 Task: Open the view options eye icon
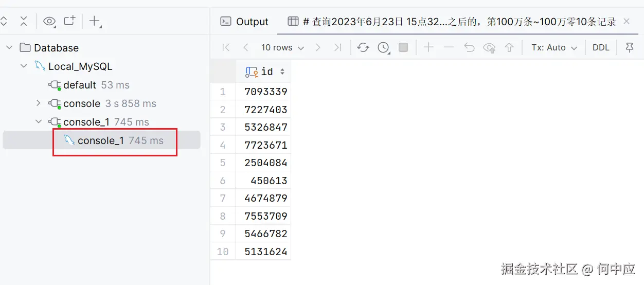coord(49,21)
